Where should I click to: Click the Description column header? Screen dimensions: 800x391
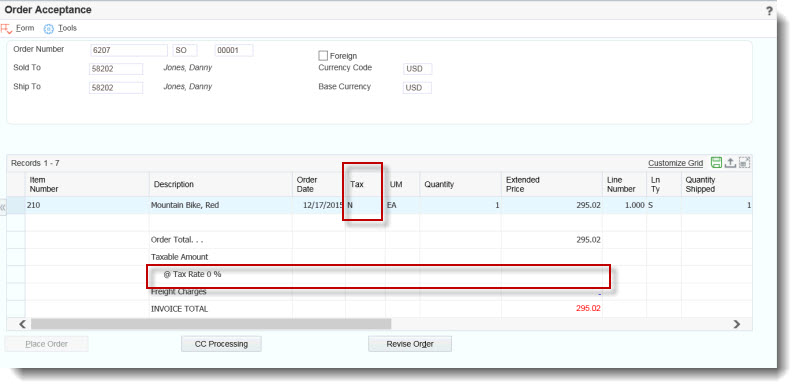(221, 184)
